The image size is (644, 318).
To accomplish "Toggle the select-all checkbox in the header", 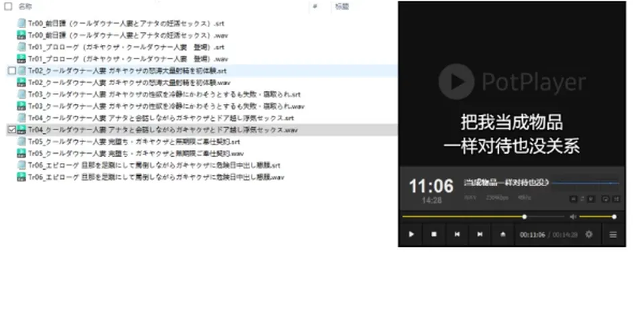I will pyautogui.click(x=8, y=6).
